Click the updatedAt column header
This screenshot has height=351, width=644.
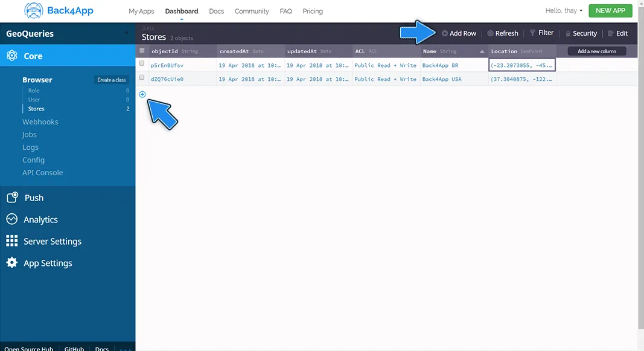click(318, 51)
